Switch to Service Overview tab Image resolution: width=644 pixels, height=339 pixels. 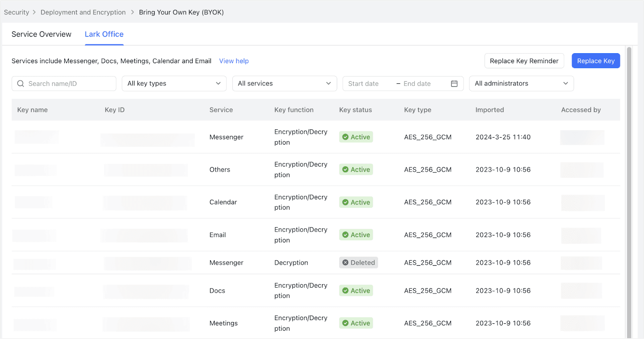coord(41,34)
